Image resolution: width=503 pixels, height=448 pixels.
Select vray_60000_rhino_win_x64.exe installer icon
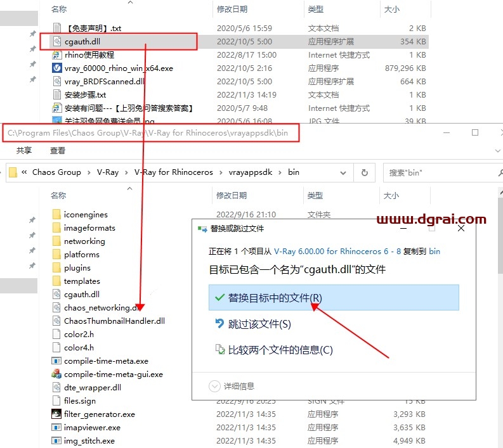(x=57, y=68)
